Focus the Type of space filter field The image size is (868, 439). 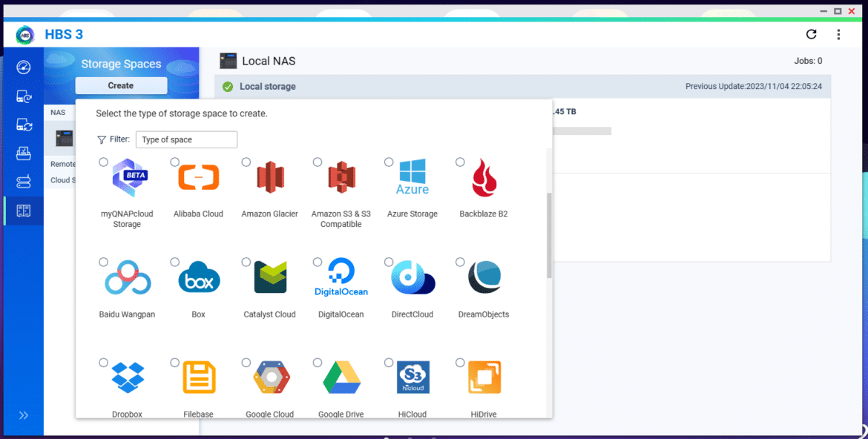(x=186, y=139)
